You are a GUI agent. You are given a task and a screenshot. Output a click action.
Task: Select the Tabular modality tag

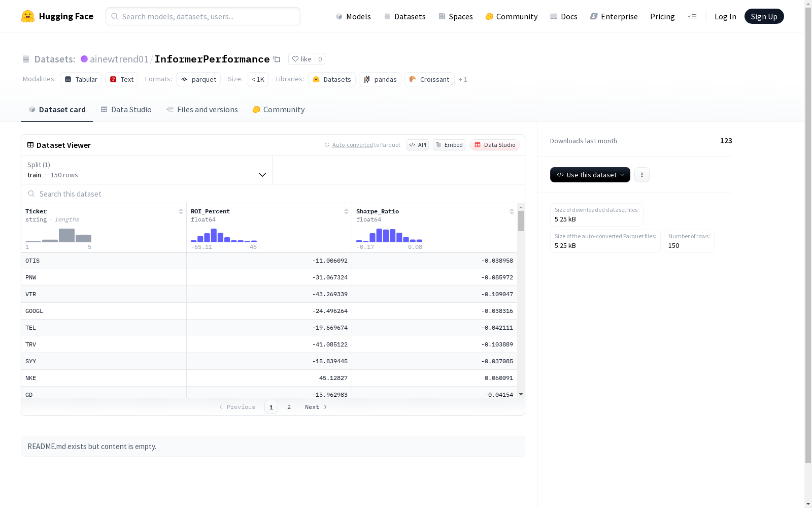81,79
